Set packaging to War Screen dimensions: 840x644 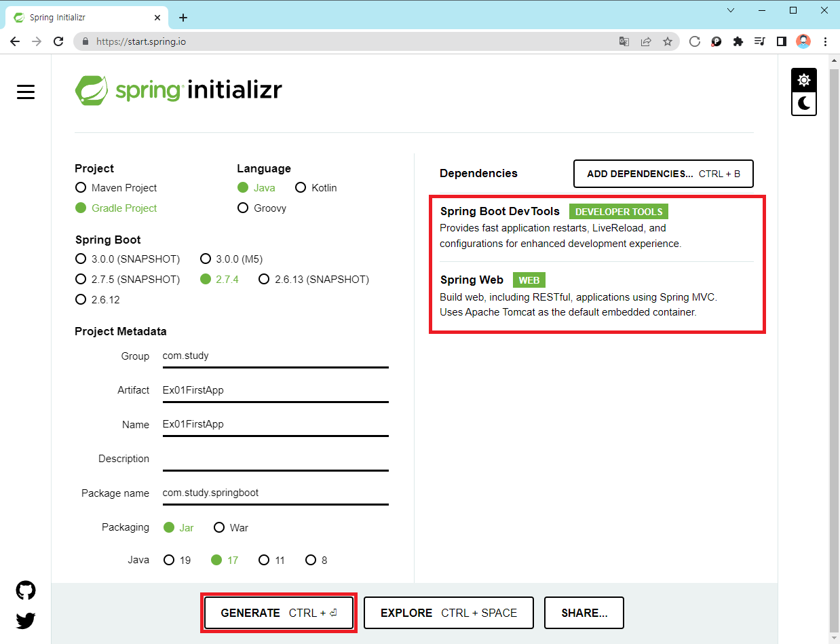[231, 528]
